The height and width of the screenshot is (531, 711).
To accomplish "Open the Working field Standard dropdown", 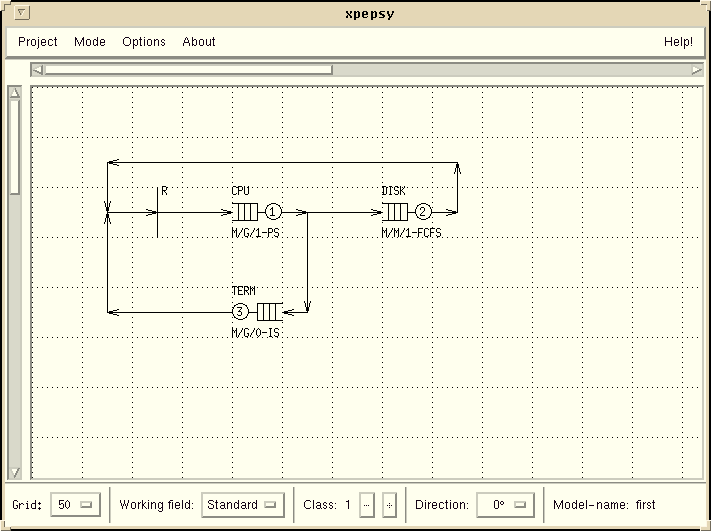I will (243, 505).
